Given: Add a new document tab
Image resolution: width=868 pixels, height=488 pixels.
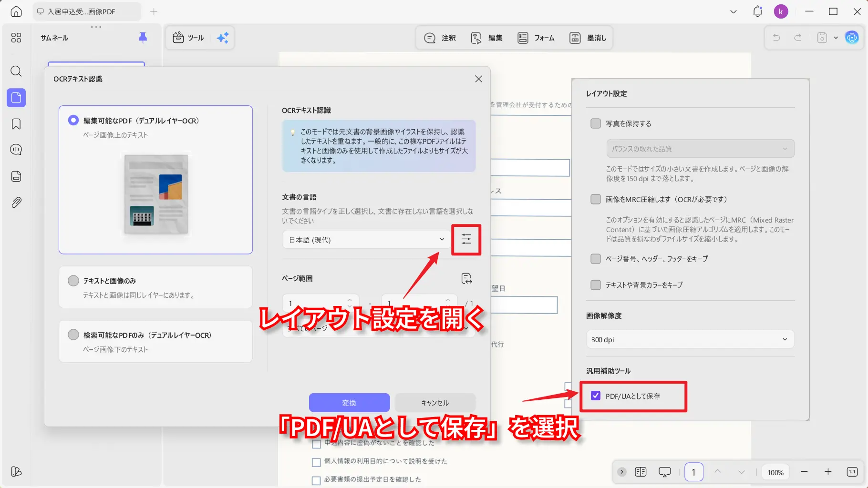Looking at the screenshot, I should (154, 11).
